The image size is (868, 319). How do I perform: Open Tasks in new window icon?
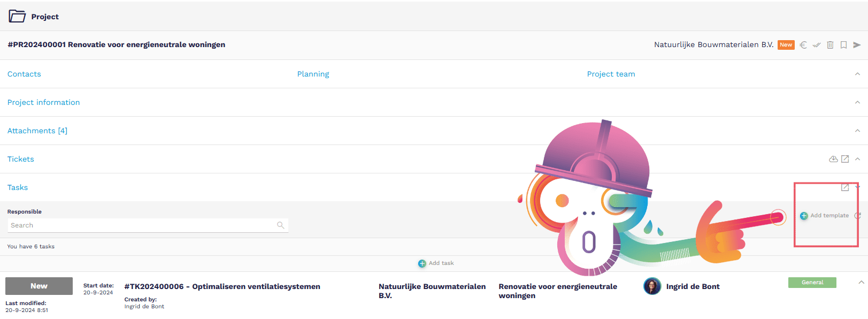point(845,187)
